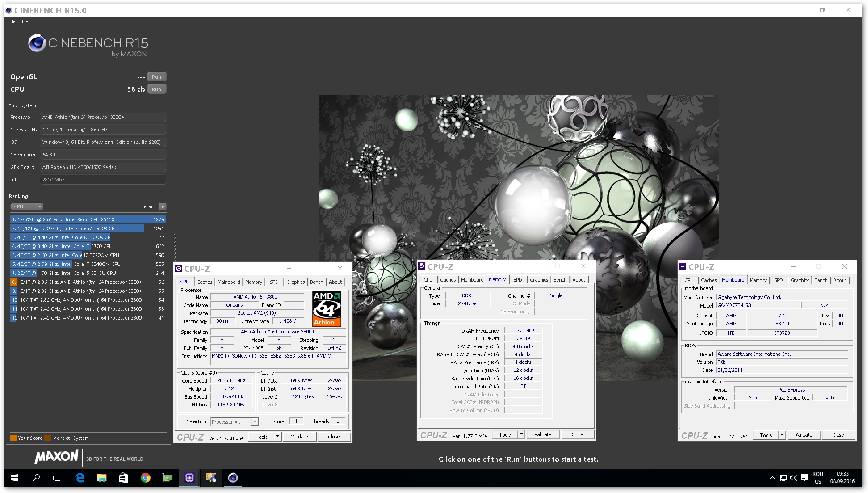The width and height of the screenshot is (868, 493).
Task: Click motherboard model GA-MA770-US3
Action: point(758,305)
